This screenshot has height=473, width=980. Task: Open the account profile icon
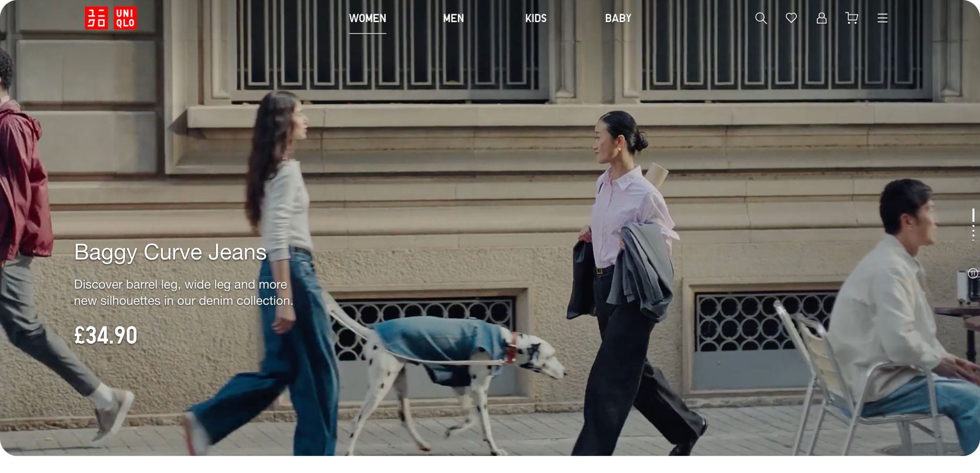(821, 18)
